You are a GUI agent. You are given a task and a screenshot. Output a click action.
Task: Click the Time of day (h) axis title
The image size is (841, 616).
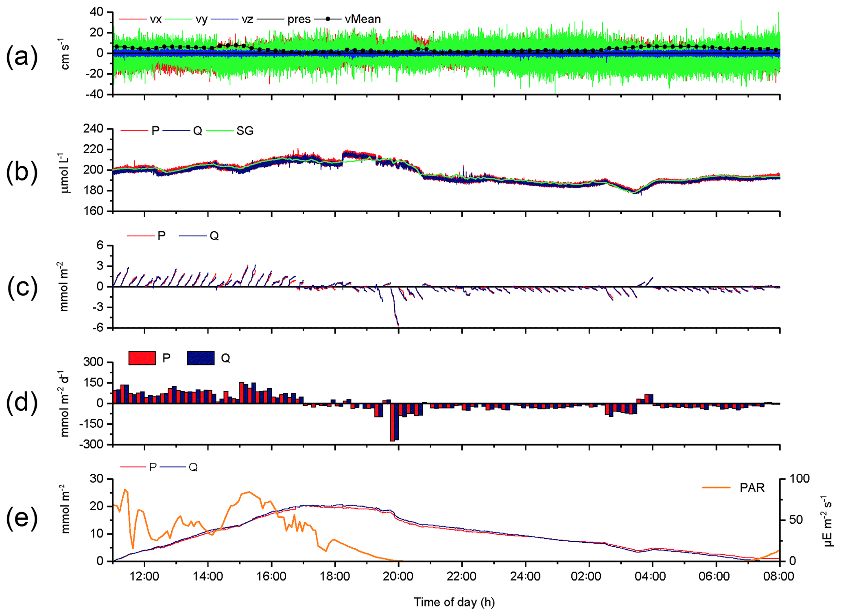[x=454, y=602]
